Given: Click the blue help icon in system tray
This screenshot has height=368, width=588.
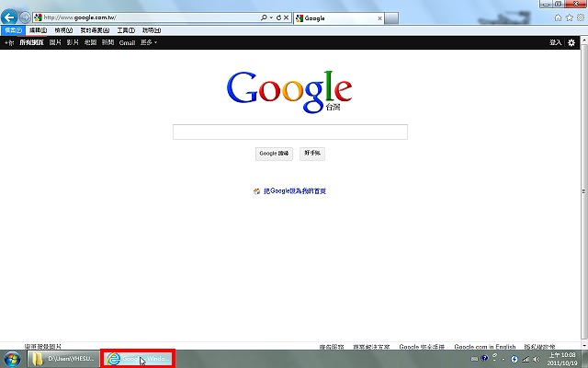Looking at the screenshot, I should 484,358.
